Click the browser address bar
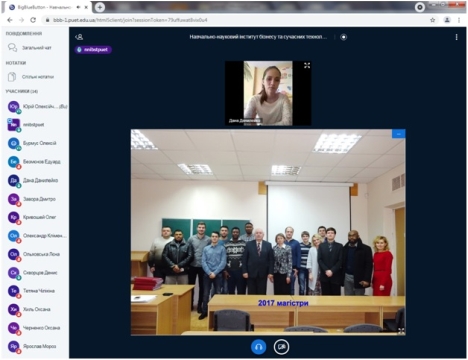 pyautogui.click(x=233, y=20)
